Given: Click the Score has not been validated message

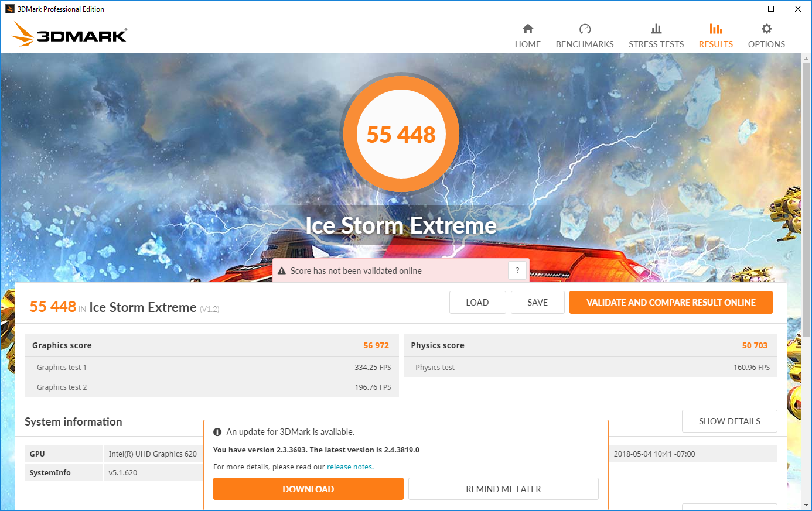Looking at the screenshot, I should click(x=356, y=271).
